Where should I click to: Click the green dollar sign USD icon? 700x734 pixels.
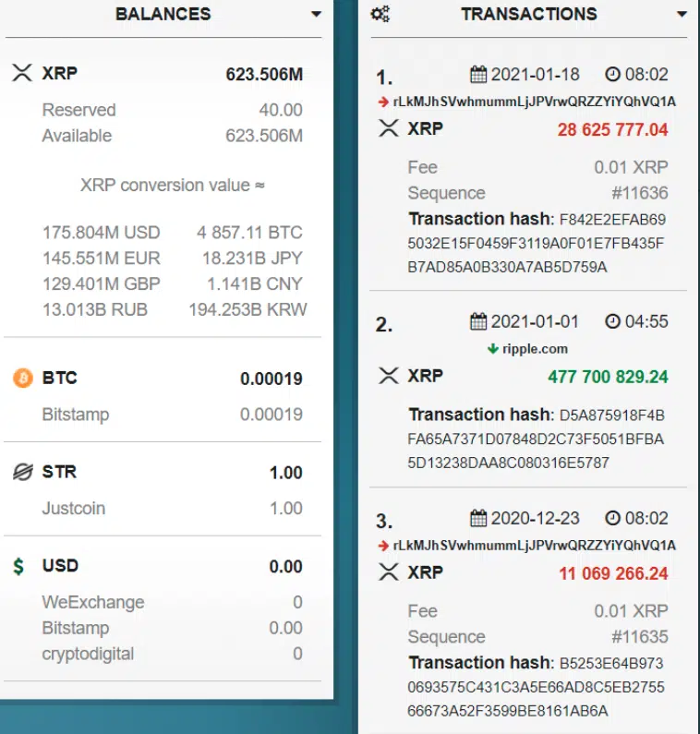[20, 567]
